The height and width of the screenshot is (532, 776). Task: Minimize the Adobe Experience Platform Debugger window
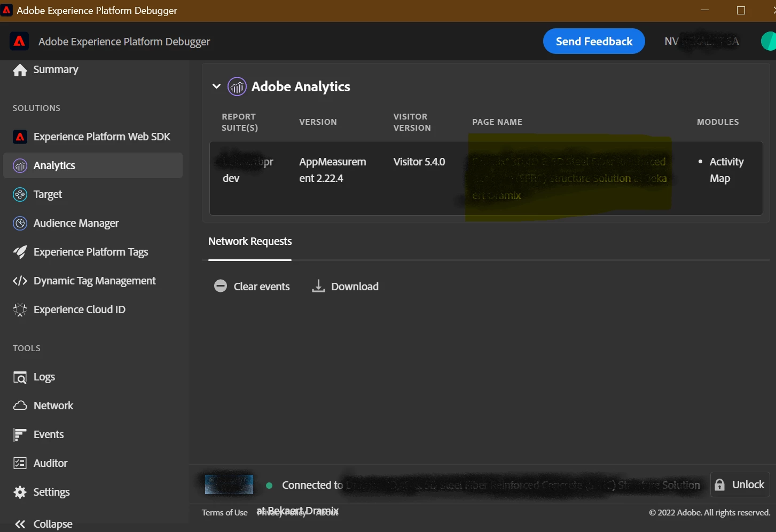click(704, 11)
